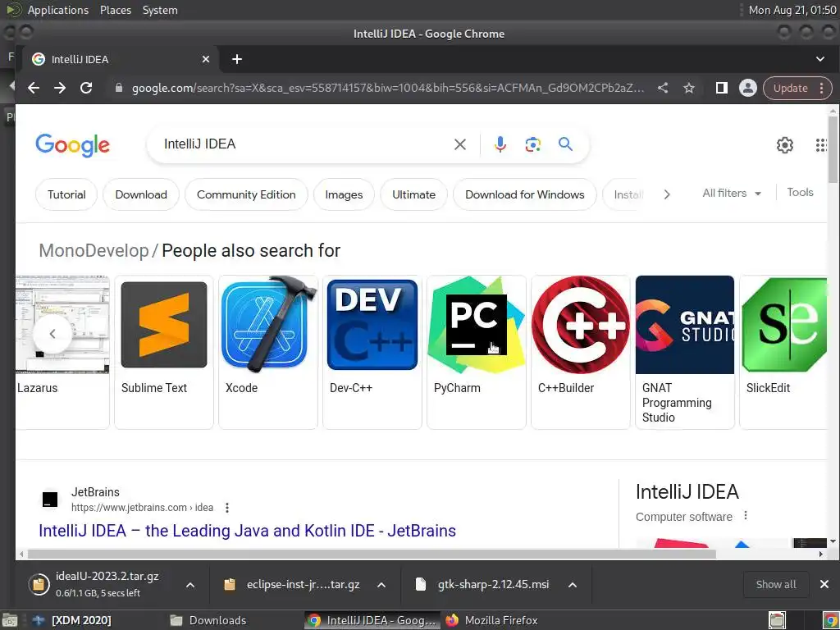Click the vertical page scrollbar

(833, 150)
